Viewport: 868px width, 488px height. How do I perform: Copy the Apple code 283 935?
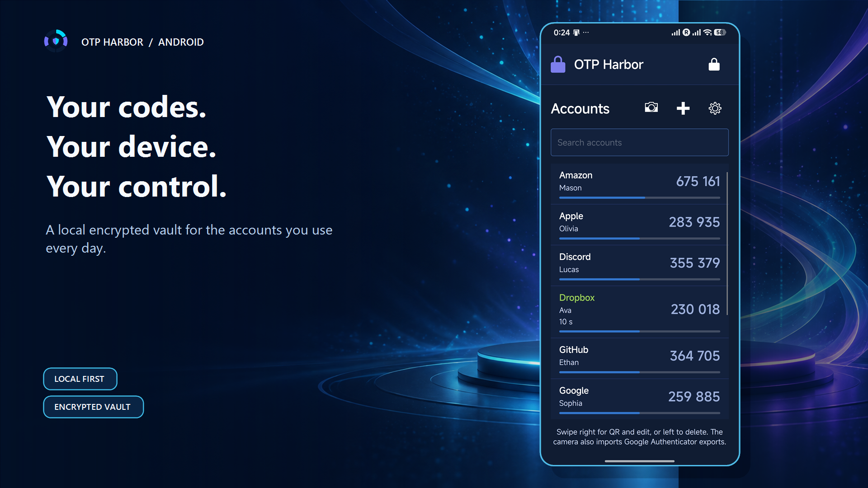pos(694,222)
